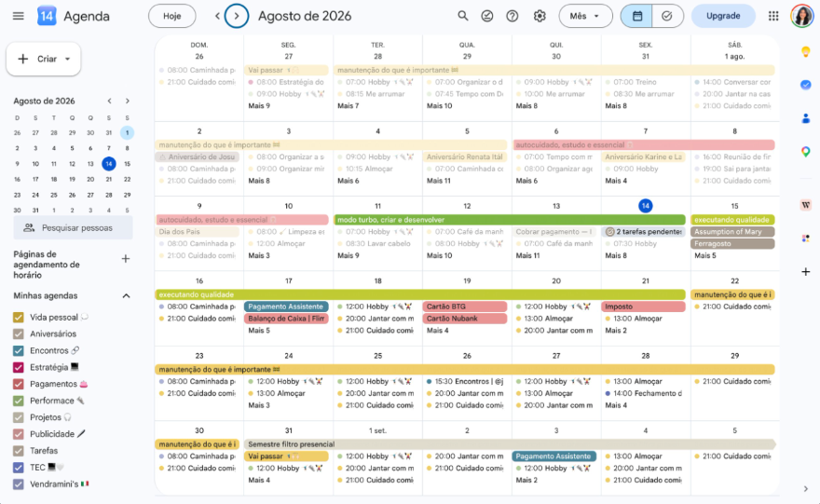This screenshot has height=504, width=820.
Task: Toggle the Estratégia calendar checkbox
Action: 19,368
